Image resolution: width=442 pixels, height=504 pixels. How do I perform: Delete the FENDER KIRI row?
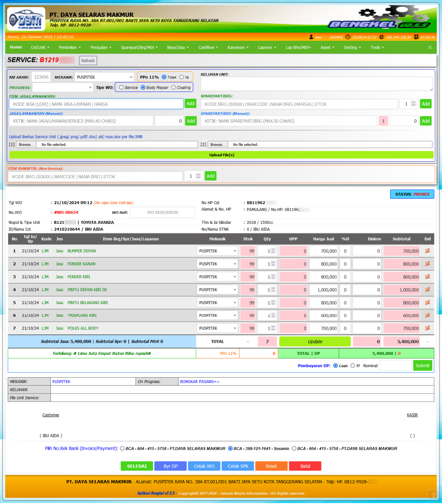427,277
